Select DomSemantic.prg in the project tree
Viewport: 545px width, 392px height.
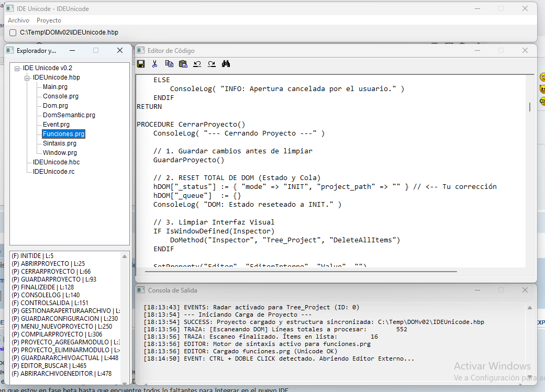[x=69, y=115]
